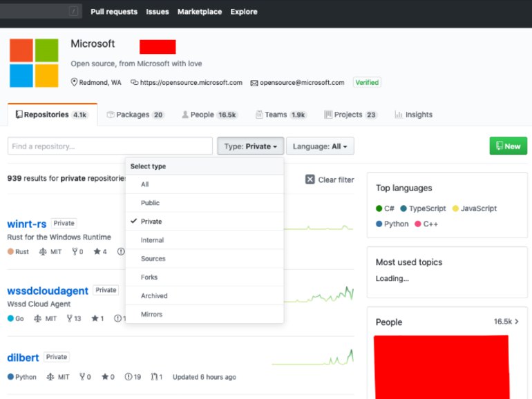Switch to the Packages tab
Image resolution: width=532 pixels, height=399 pixels.
(x=135, y=115)
